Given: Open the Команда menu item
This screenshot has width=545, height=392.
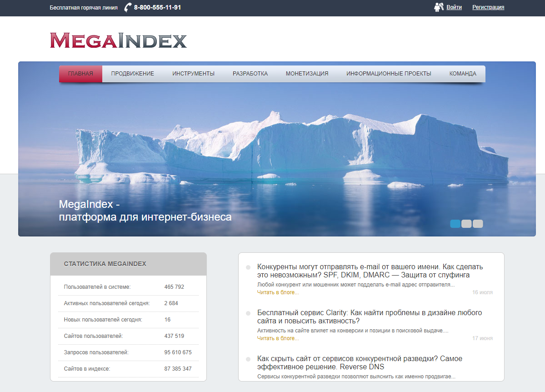Looking at the screenshot, I should (x=463, y=74).
